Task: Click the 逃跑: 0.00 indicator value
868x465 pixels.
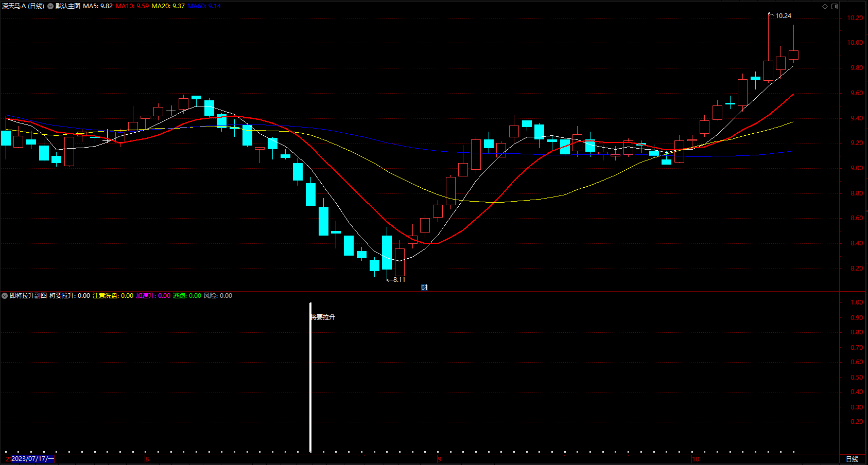Action: click(x=187, y=296)
